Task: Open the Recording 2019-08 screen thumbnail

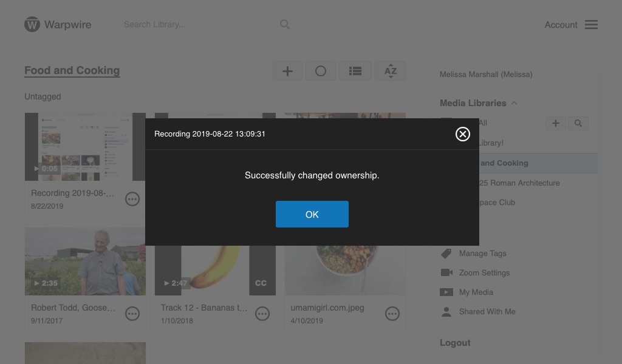Action: 85,147
